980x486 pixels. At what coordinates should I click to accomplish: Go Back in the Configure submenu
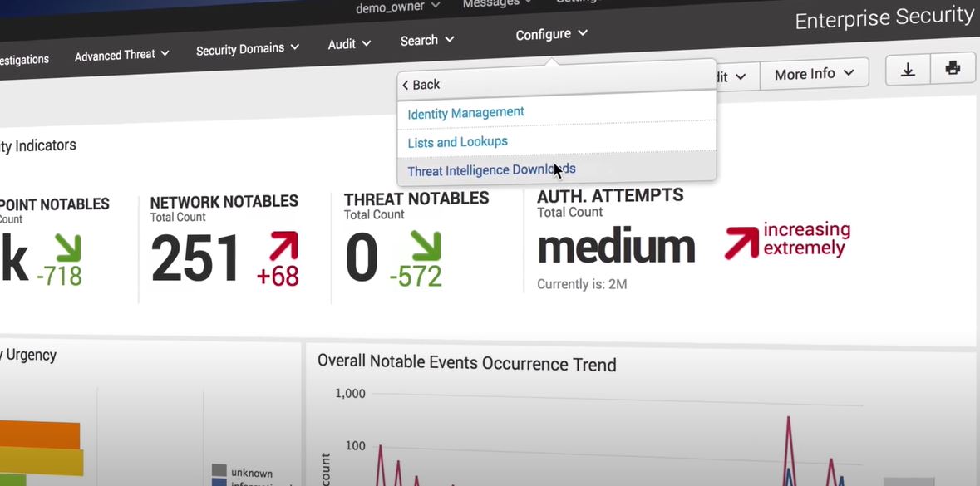[421, 85]
